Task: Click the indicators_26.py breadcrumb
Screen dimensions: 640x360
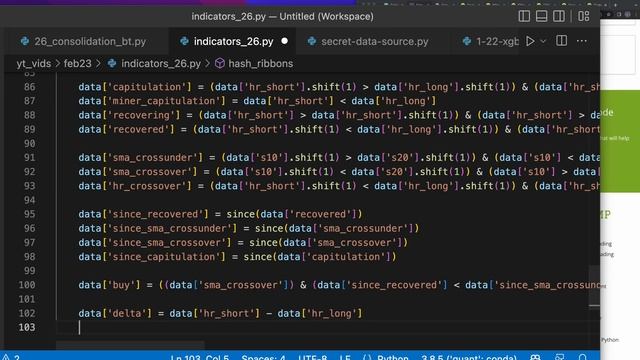Action: click(x=161, y=64)
